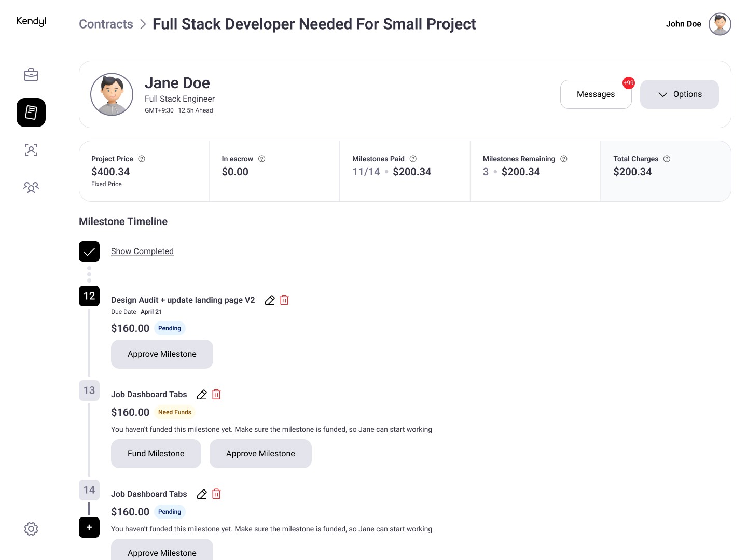The width and height of the screenshot is (747, 560).
Task: Open Messages with +99 badge
Action: click(x=596, y=94)
